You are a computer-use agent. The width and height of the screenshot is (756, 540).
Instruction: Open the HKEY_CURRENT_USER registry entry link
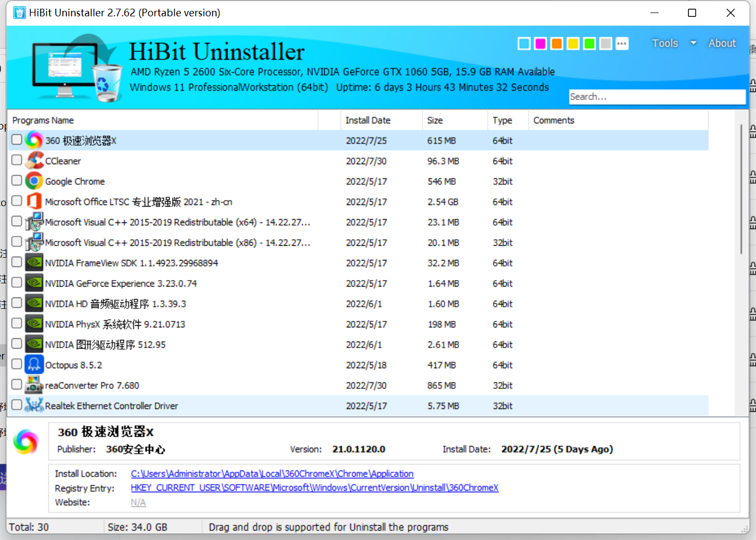pos(315,488)
